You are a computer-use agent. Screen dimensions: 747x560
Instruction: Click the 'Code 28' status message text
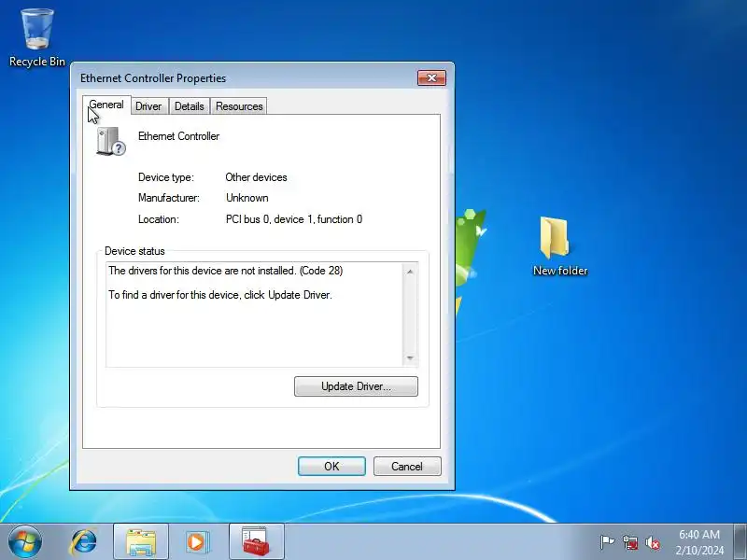click(225, 271)
